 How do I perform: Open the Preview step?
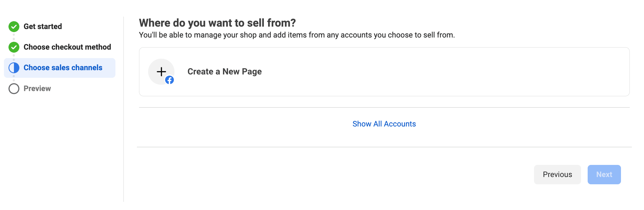(37, 89)
